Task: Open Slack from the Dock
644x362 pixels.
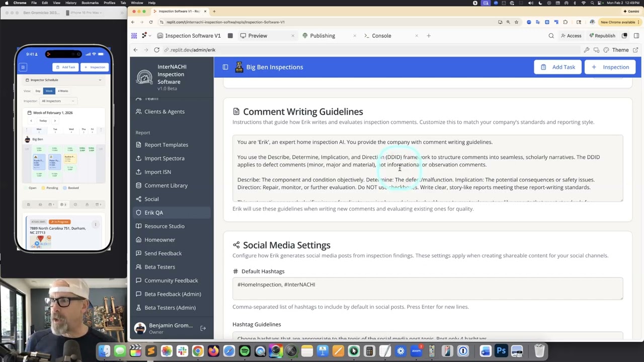Action: [x=182, y=351]
